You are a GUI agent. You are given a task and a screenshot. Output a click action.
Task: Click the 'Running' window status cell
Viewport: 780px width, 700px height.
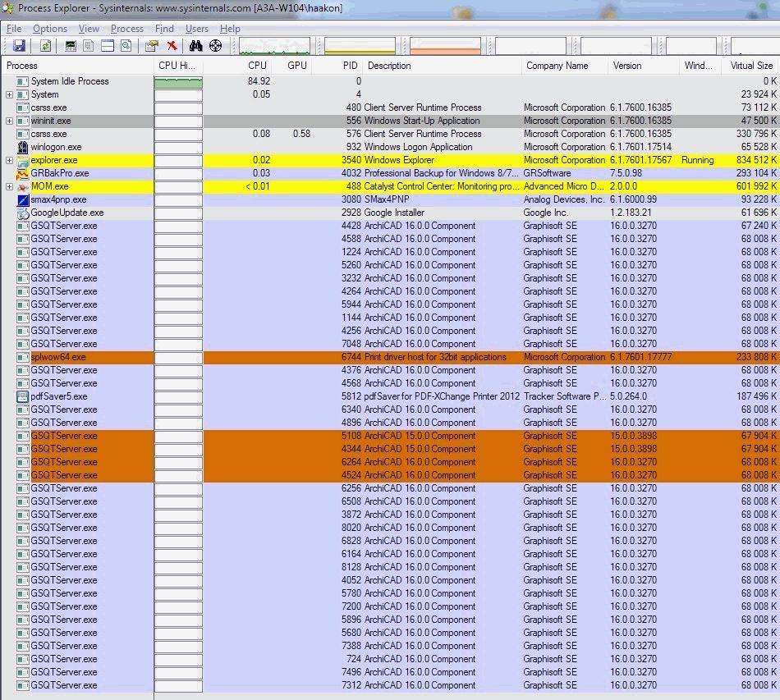pyautogui.click(x=697, y=160)
